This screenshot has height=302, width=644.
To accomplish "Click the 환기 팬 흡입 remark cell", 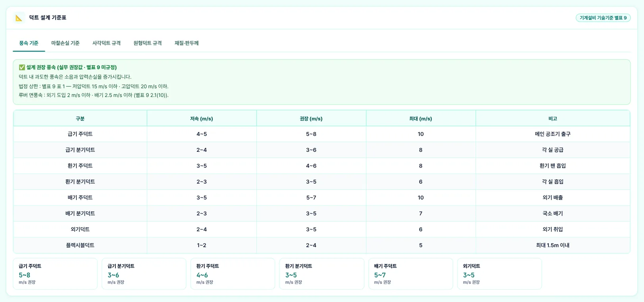I will [x=553, y=166].
